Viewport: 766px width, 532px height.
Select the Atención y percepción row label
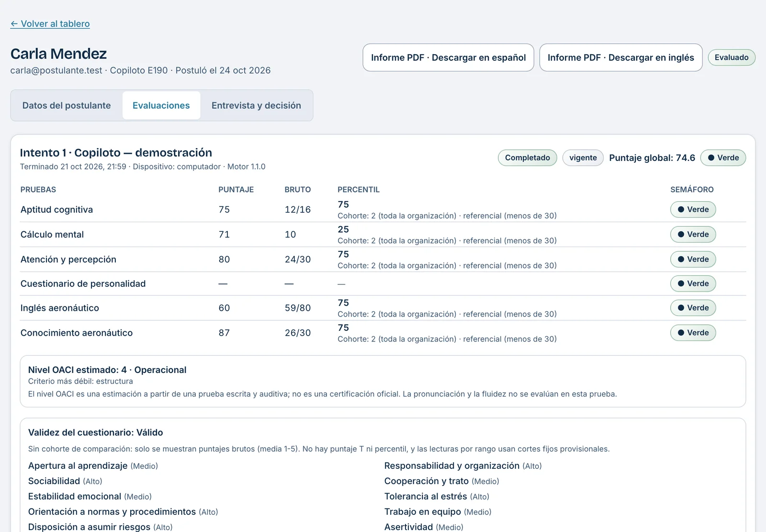[x=68, y=259]
